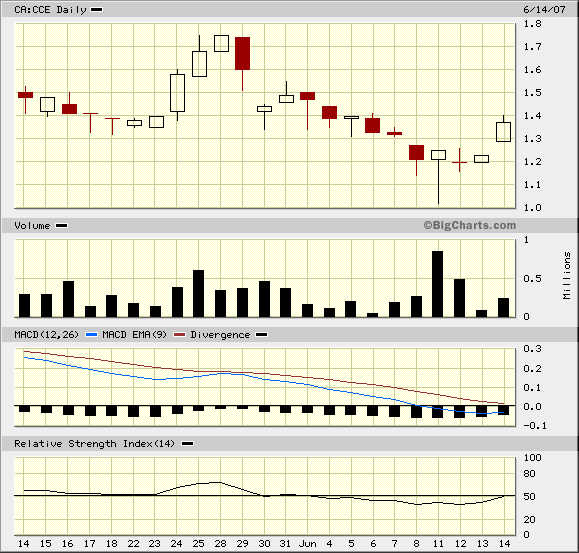Click the tallest volume bar on June 11
This screenshot has width=579, height=553.
point(438,284)
